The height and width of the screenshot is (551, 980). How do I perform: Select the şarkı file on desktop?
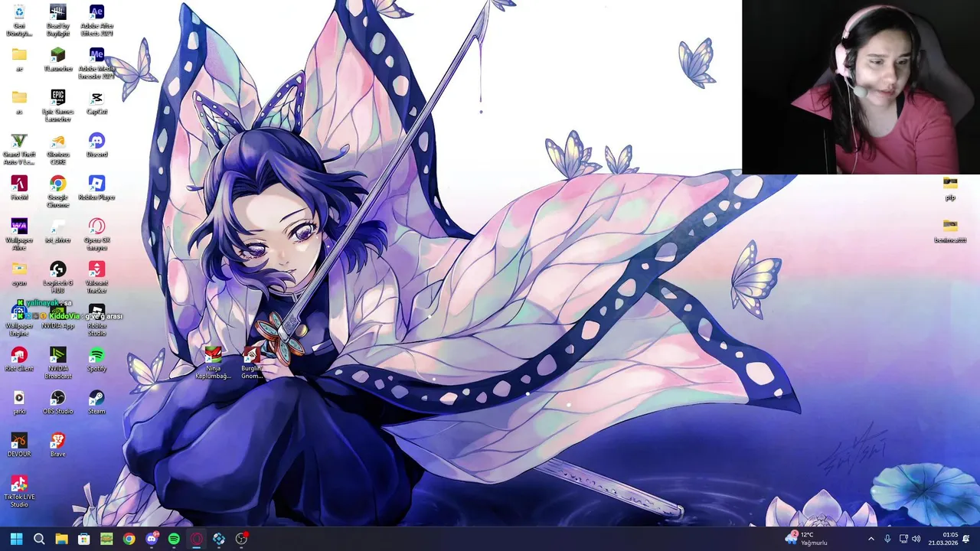click(19, 403)
